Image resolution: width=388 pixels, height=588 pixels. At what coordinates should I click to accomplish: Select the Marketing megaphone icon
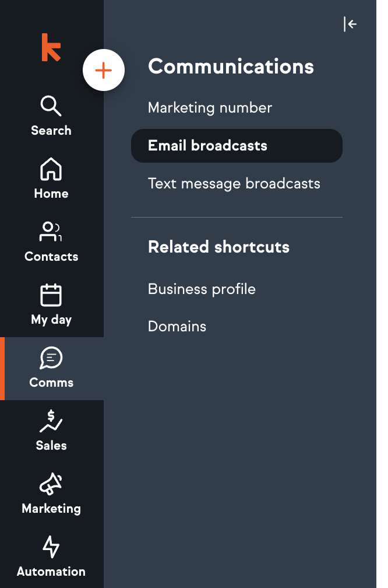51,484
